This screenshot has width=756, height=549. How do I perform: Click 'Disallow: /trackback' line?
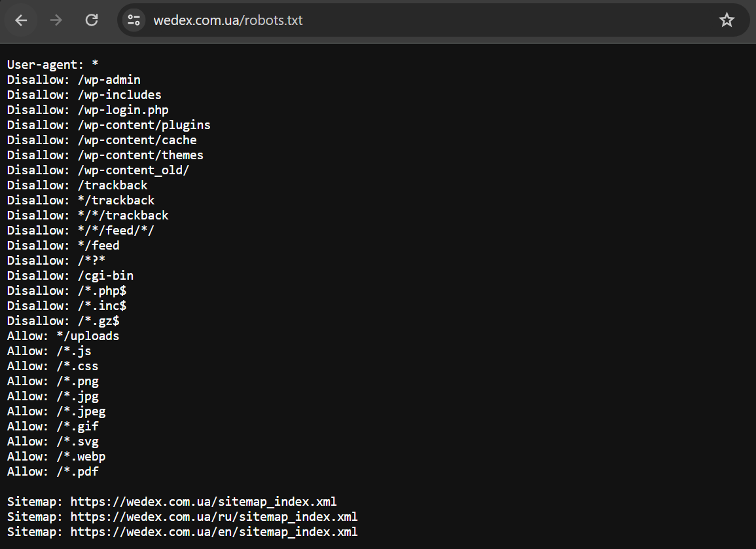pos(77,185)
